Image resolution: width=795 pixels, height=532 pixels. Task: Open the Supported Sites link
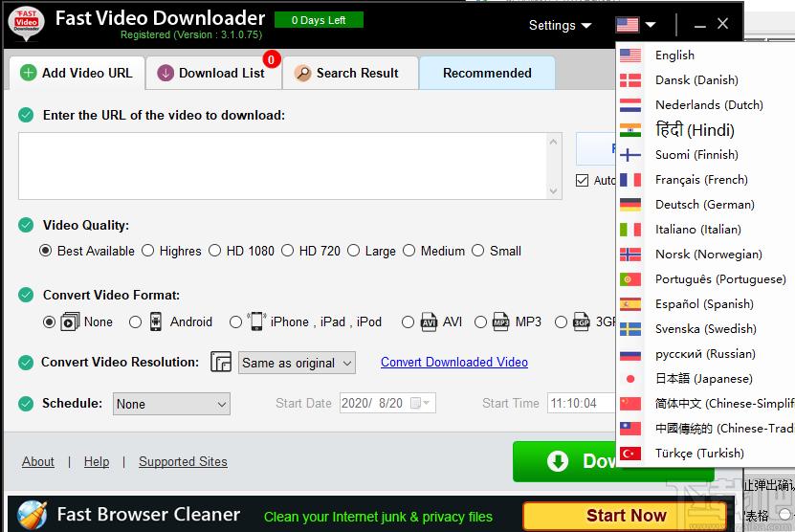click(183, 461)
